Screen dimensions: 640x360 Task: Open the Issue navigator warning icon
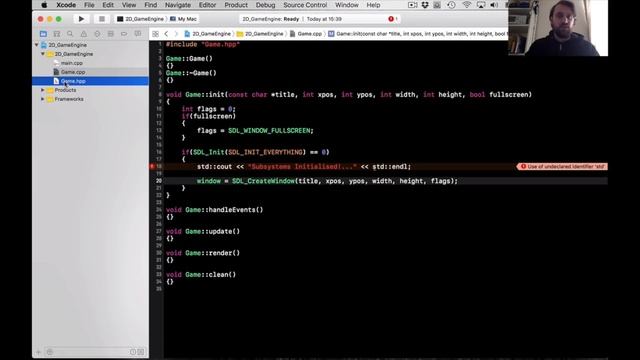[x=84, y=33]
